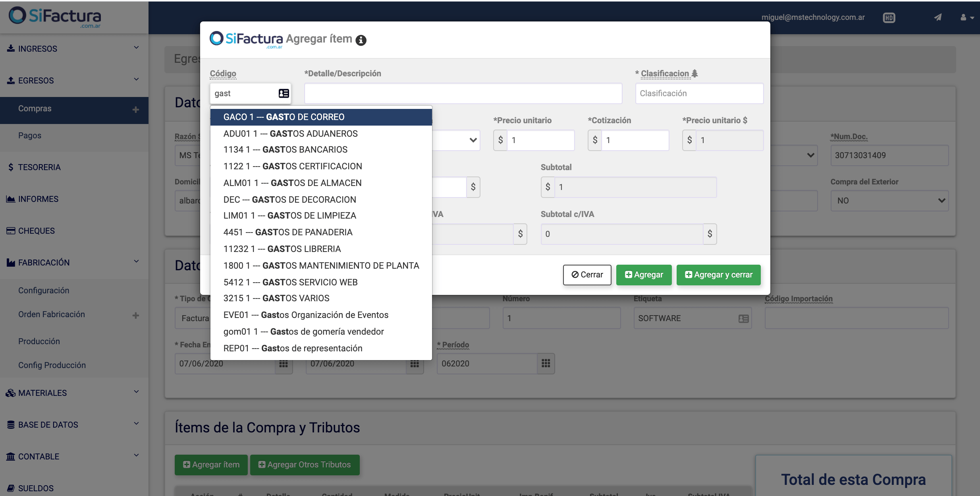Viewport: 980px width, 496px height.
Task: Open Compra del Exterior NO dropdown
Action: [x=889, y=201]
